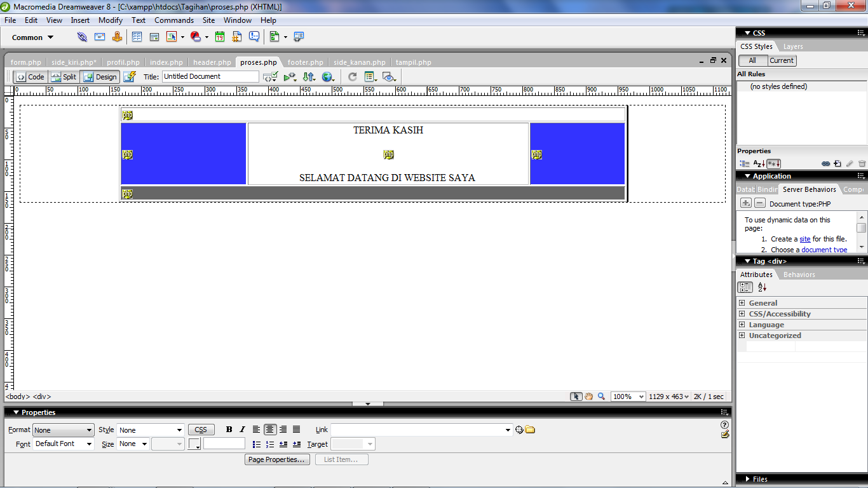Click inside the document Title field
Screen dimensions: 868x488
coord(210,76)
